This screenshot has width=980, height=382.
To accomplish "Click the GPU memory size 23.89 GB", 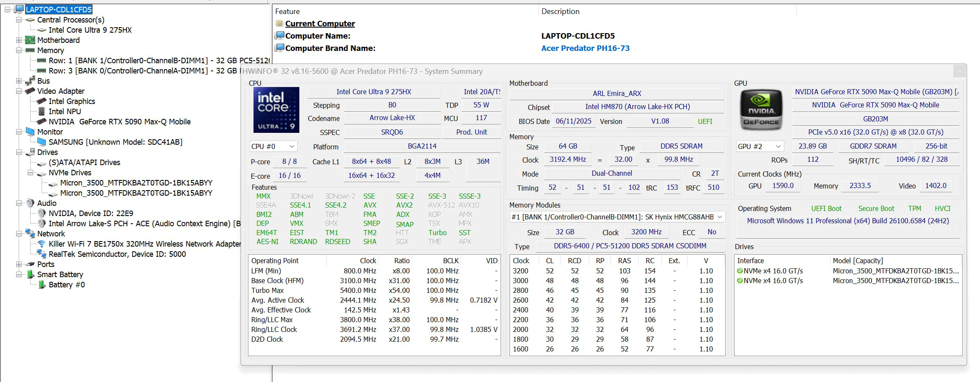I will click(x=812, y=146).
